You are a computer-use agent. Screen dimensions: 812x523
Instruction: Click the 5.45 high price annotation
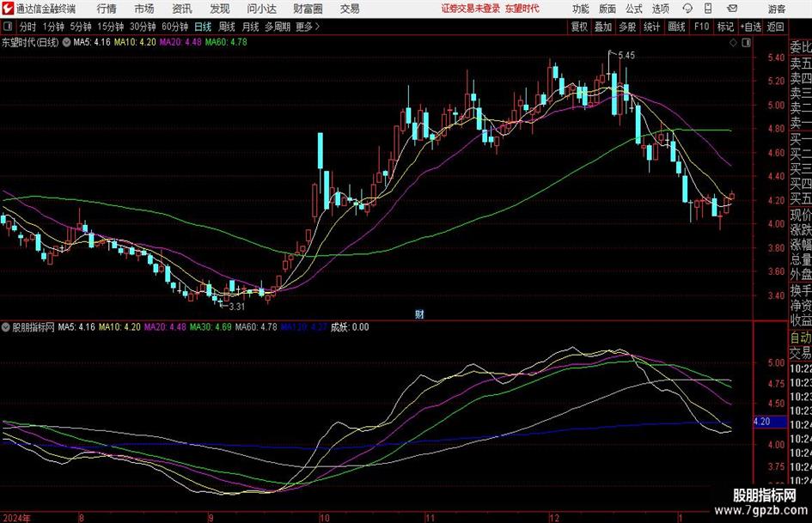tap(626, 56)
